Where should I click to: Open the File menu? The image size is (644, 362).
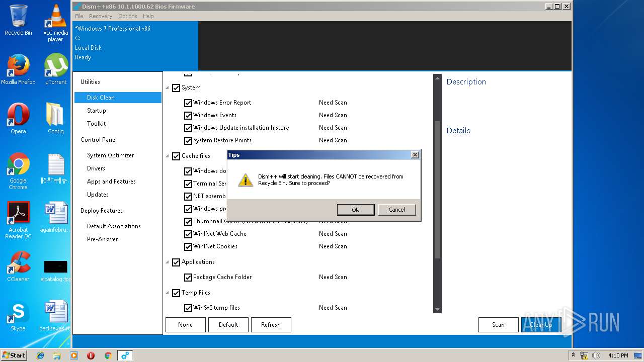tap(79, 16)
